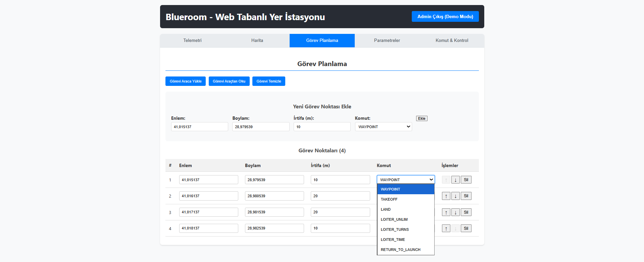Focus the İrtifa (m) input in new waypoint form
The height and width of the screenshot is (262, 644).
click(x=322, y=127)
